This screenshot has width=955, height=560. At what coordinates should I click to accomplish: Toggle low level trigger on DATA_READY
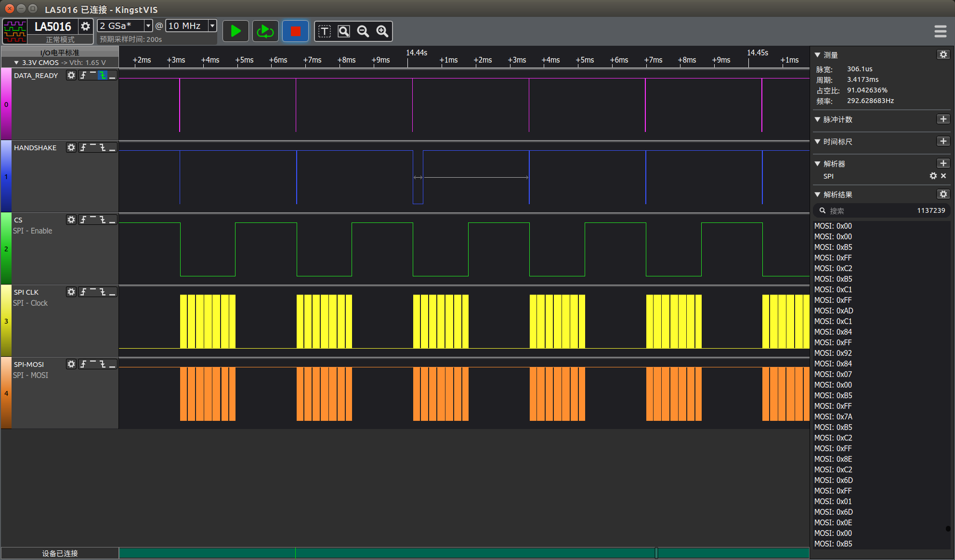coord(112,75)
